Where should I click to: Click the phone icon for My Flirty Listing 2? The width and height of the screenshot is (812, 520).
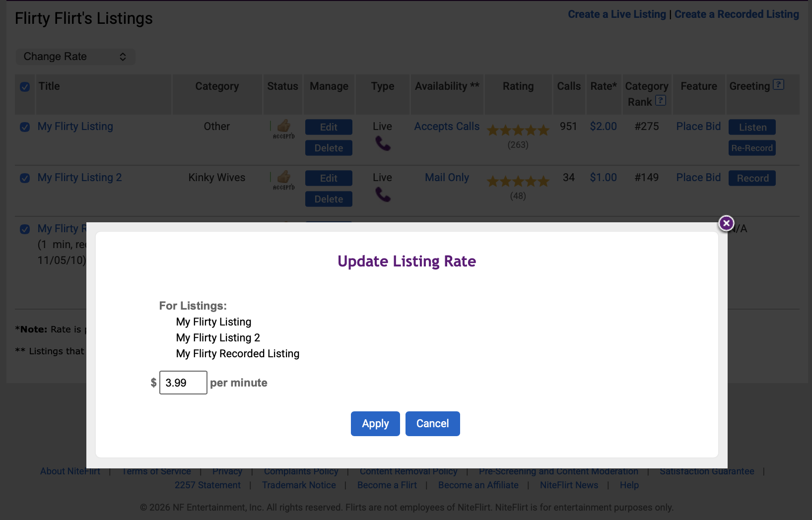pyautogui.click(x=383, y=195)
